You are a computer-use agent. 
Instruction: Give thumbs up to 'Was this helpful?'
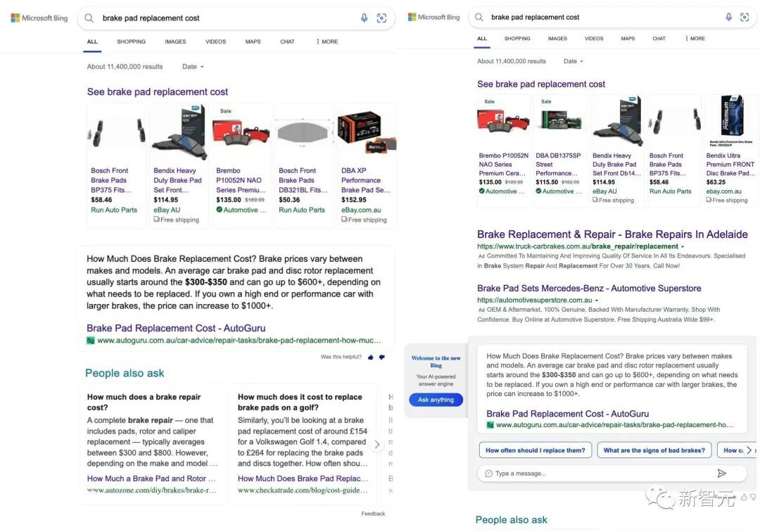click(x=371, y=357)
